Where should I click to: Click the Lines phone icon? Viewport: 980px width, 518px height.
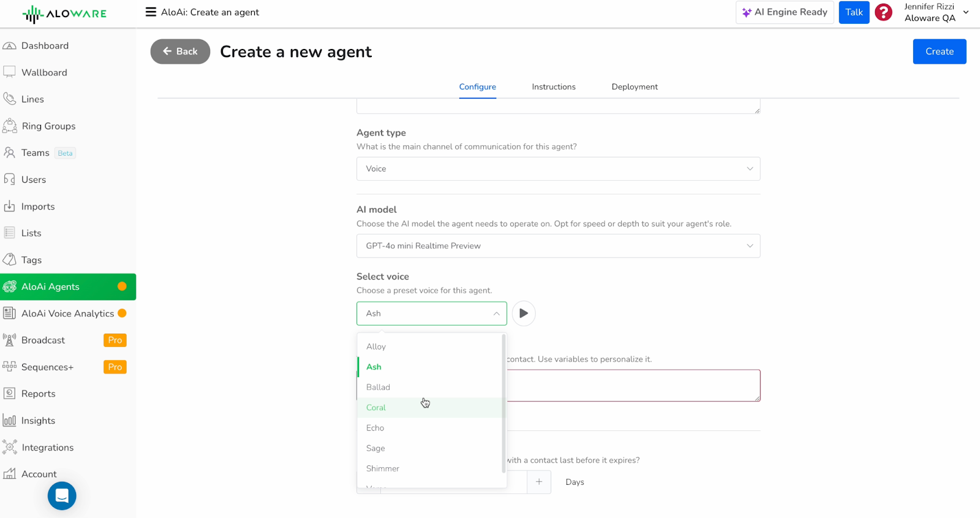pyautogui.click(x=9, y=99)
